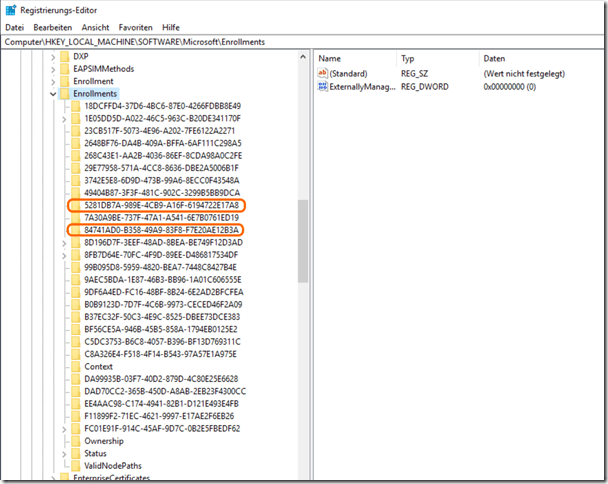
Task: Click the REG_SZ icon of the (Standard) value
Action: [322, 74]
